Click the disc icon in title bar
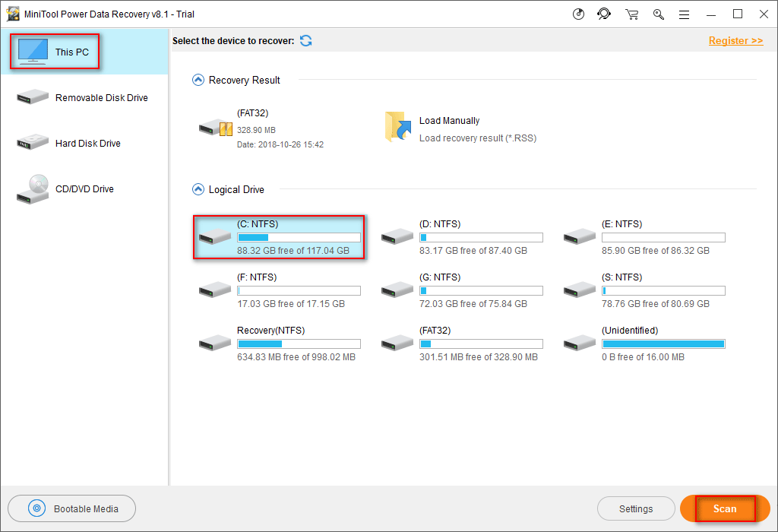Screen dimensions: 778x532 pyautogui.click(x=578, y=14)
